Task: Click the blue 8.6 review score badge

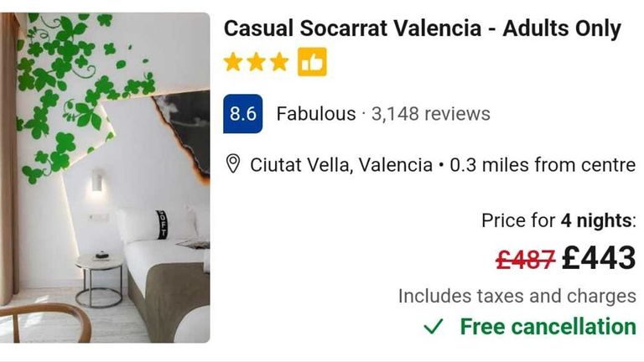Action: (242, 114)
